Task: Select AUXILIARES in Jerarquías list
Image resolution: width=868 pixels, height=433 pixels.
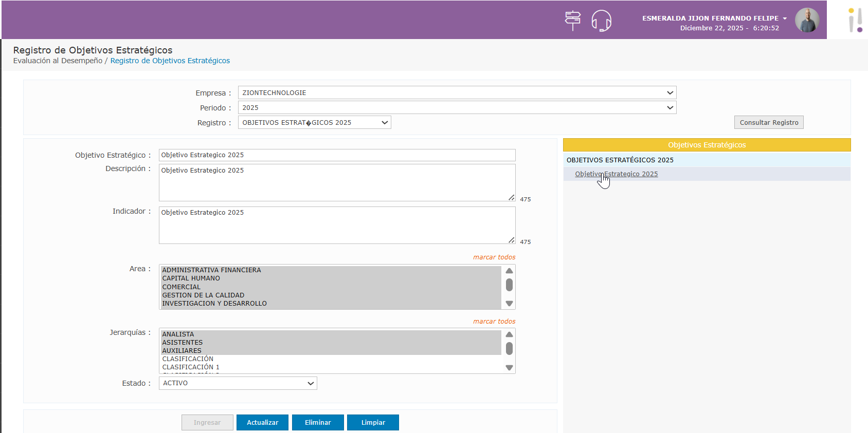Action: click(331, 350)
